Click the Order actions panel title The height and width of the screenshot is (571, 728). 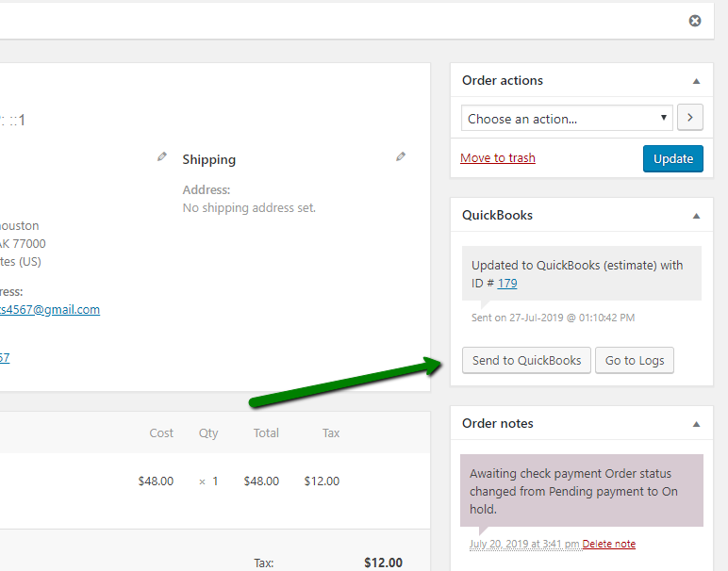click(502, 81)
